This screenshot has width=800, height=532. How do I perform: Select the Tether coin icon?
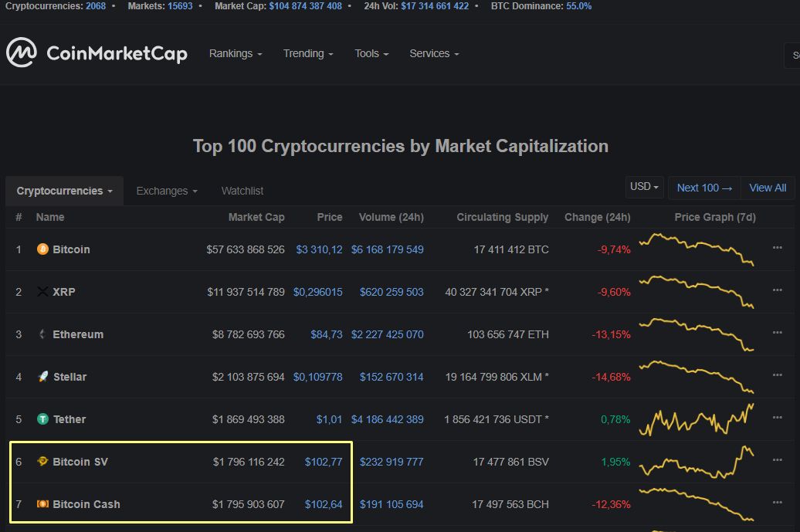42,419
